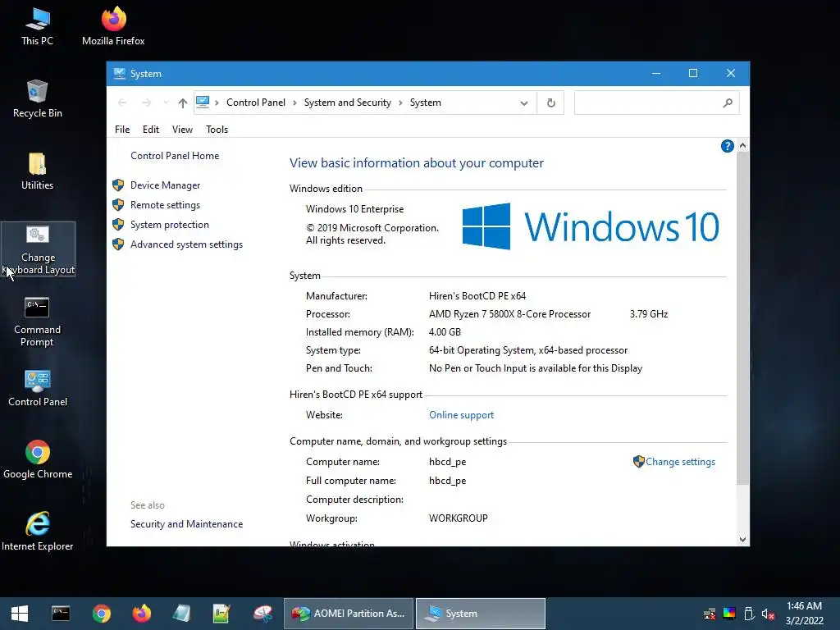Launch Command Prompt from taskbar

61,614
